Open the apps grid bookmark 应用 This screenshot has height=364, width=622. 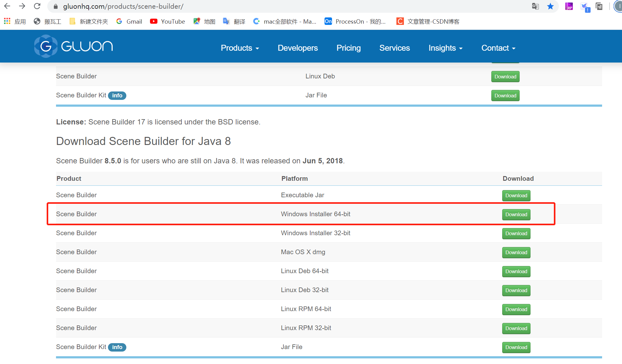pos(15,21)
